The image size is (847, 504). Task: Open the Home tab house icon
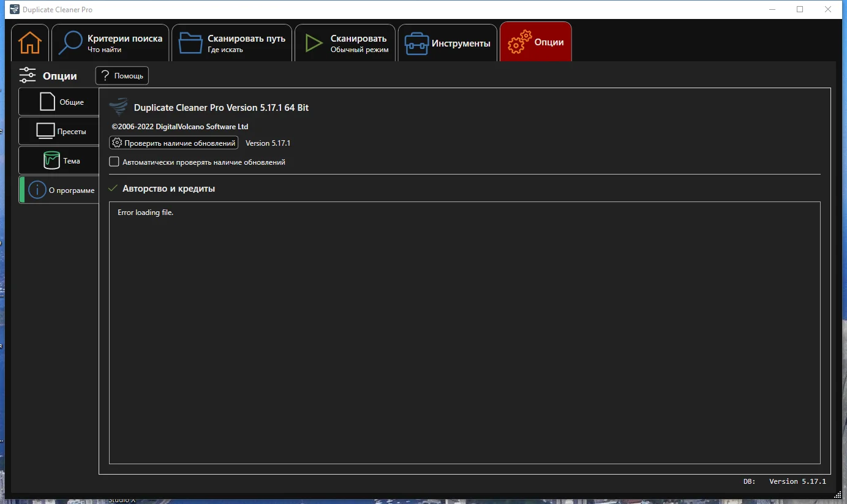29,43
